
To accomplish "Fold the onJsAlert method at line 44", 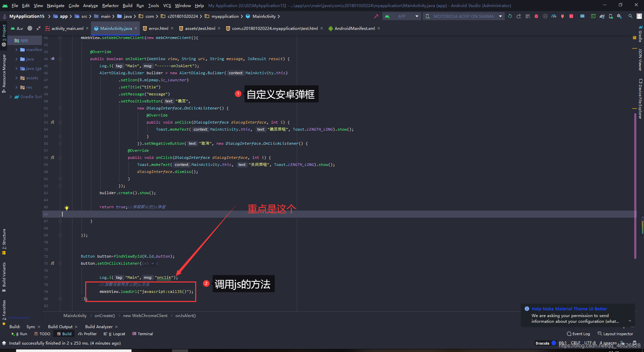I will (60, 59).
